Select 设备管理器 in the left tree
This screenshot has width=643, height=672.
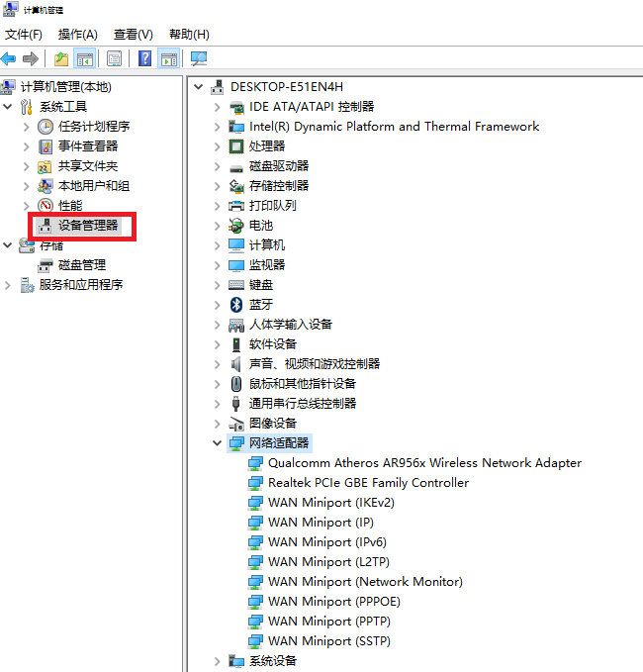[88, 226]
